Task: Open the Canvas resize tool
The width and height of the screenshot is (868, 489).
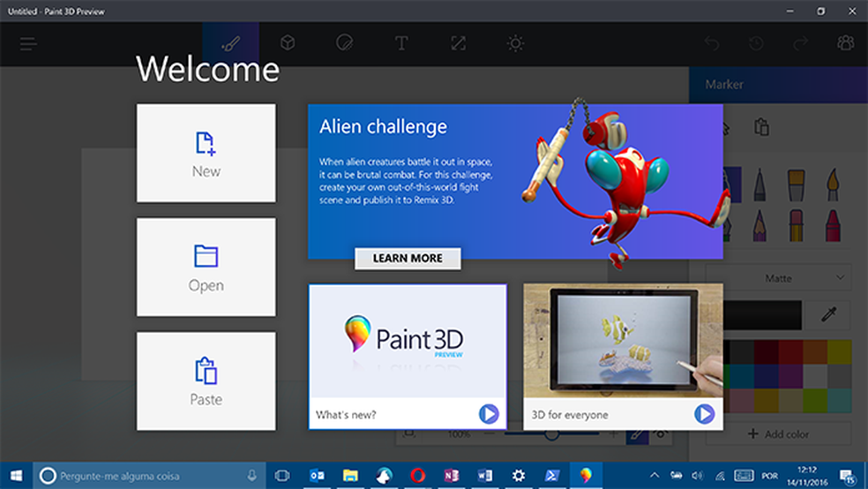Action: click(459, 43)
